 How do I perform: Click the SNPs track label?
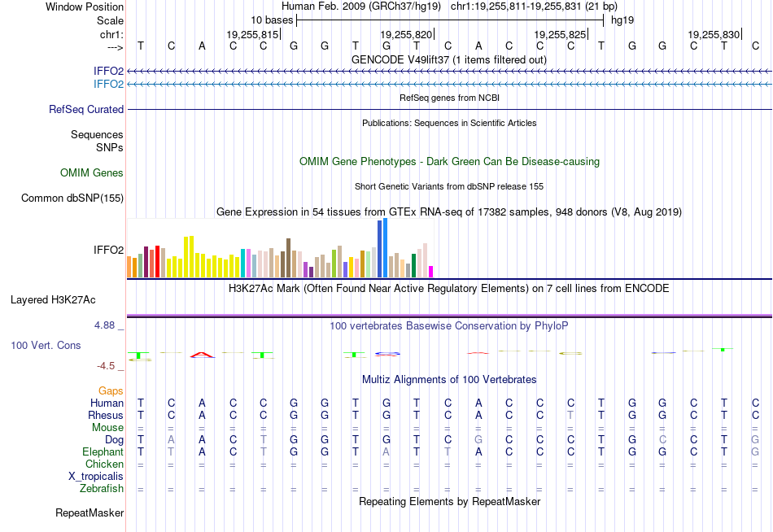pos(110,147)
